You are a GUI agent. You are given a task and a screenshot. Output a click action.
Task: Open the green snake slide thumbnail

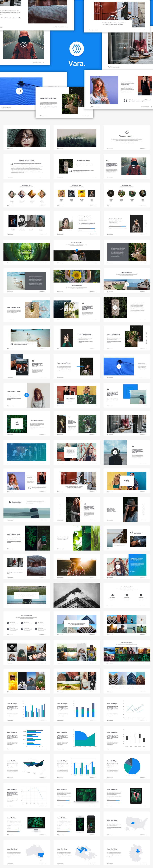click(x=27, y=252)
